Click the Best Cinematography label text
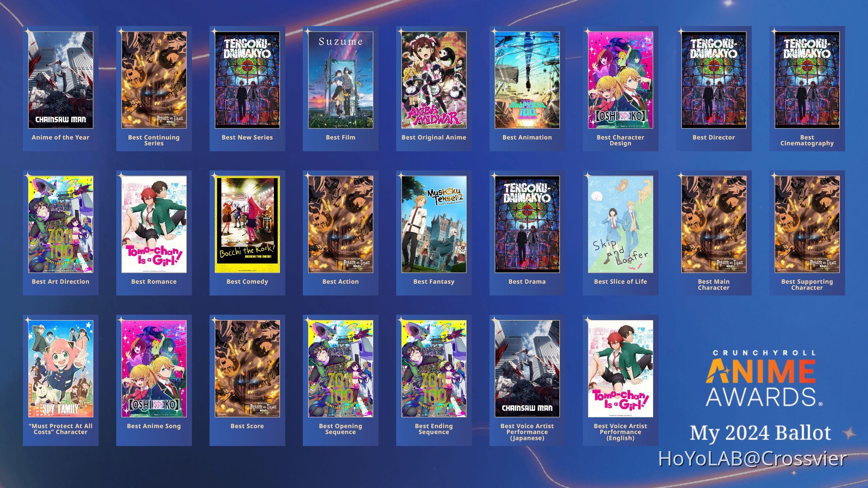The image size is (868, 488). pos(807,140)
